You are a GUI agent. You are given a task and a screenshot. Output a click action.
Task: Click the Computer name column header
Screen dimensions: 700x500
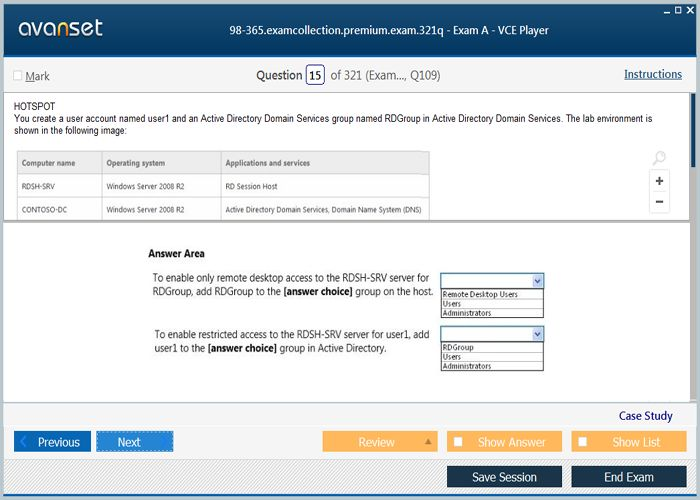59,163
